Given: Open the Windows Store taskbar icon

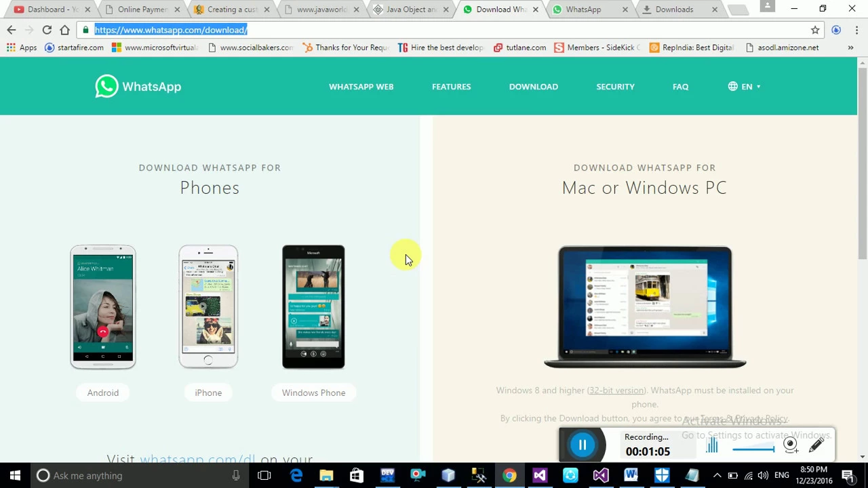Looking at the screenshot, I should point(356,476).
